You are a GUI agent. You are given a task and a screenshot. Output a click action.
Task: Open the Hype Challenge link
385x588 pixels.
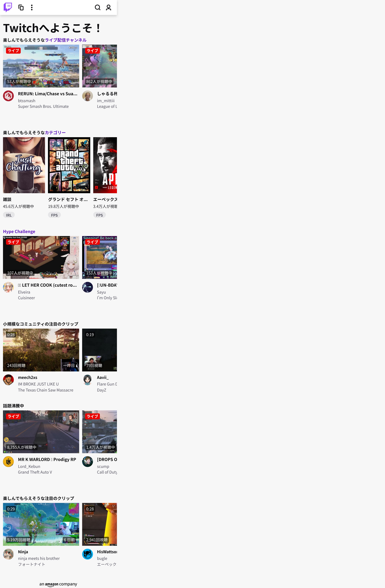click(19, 231)
